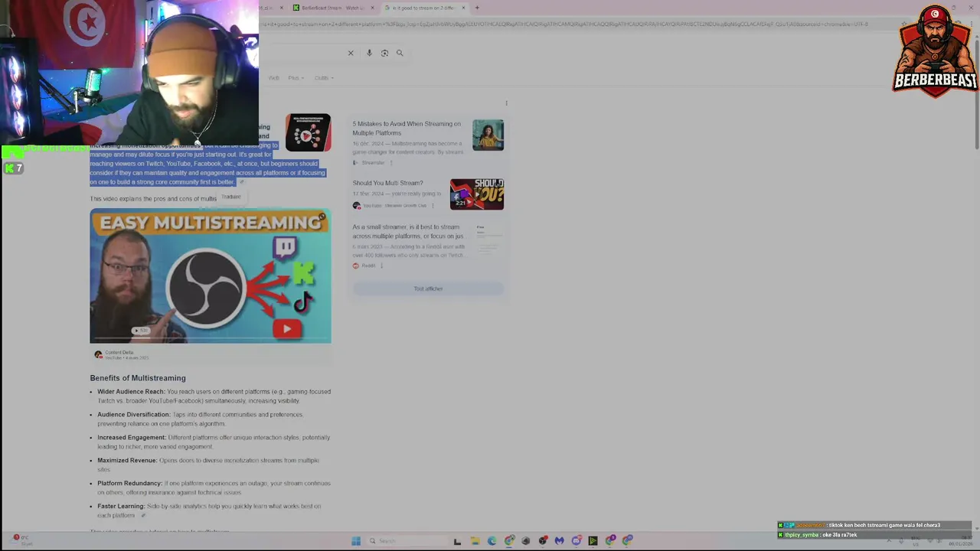
Task: Click the 'Benefits of Multistreaming' heading
Action: tap(138, 378)
